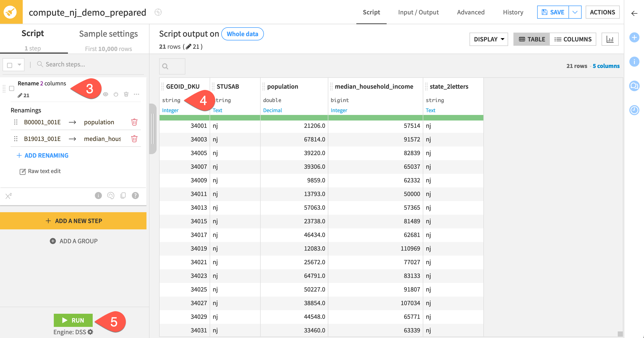This screenshot has height=338, width=644.
Task: Disable the Rename step with power icon
Action: pos(116,94)
